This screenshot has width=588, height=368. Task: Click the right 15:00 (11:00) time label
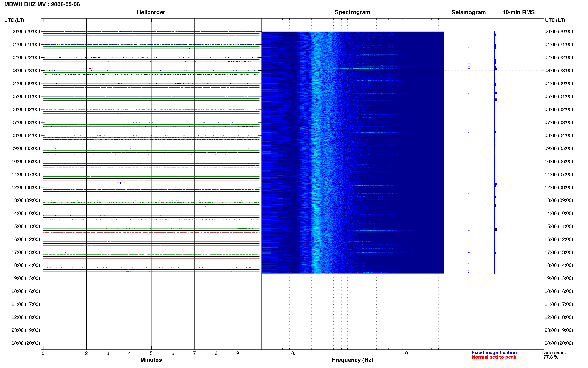coord(559,226)
